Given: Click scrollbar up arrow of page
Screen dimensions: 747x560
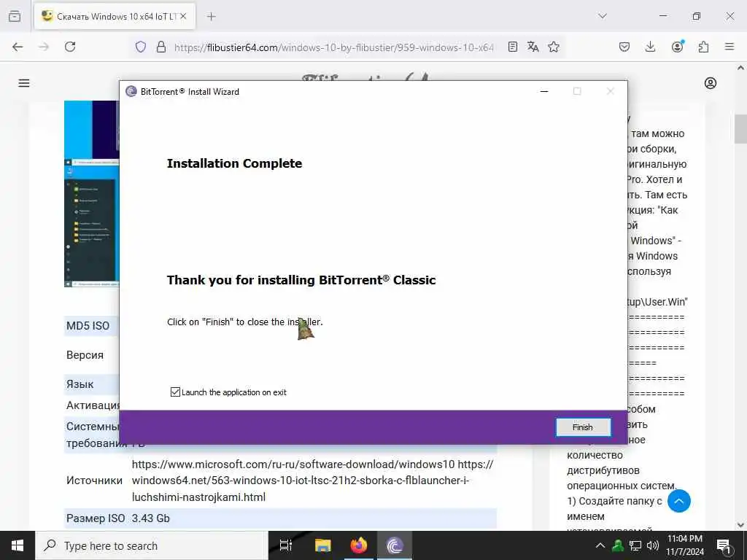Looking at the screenshot, I should click(x=740, y=68).
